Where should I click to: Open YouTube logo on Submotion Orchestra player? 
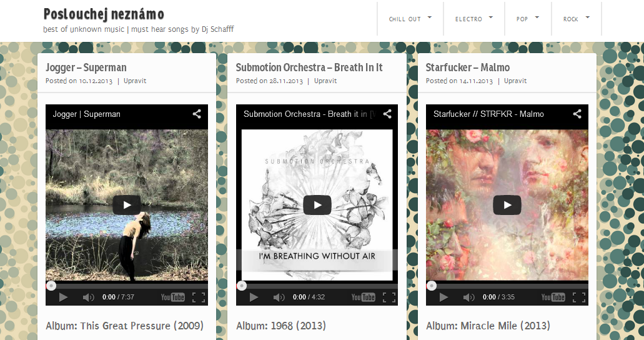pyautogui.click(x=363, y=297)
